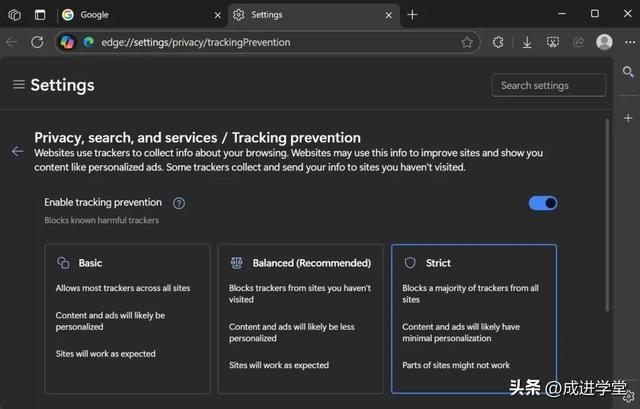Click 'Blocks trackers from sites you haven't visited'
Image resolution: width=640 pixels, height=409 pixels.
tap(300, 293)
